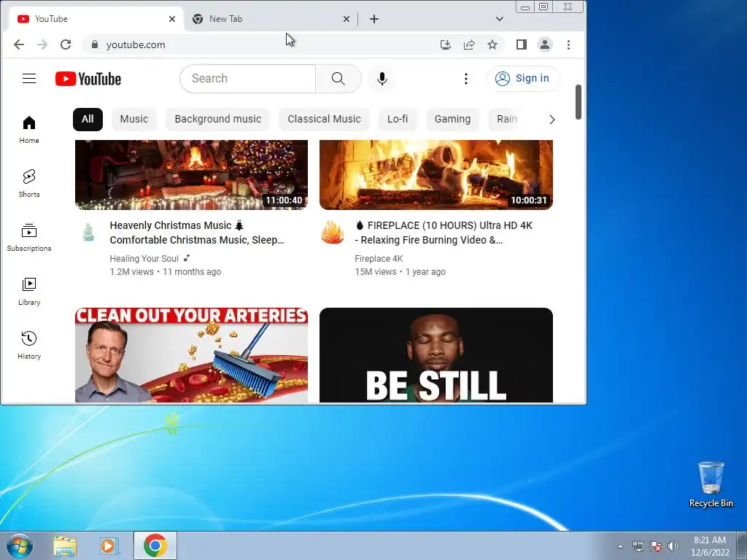Click the install app icon in address bar
Image resolution: width=747 pixels, height=560 pixels.
[x=446, y=44]
